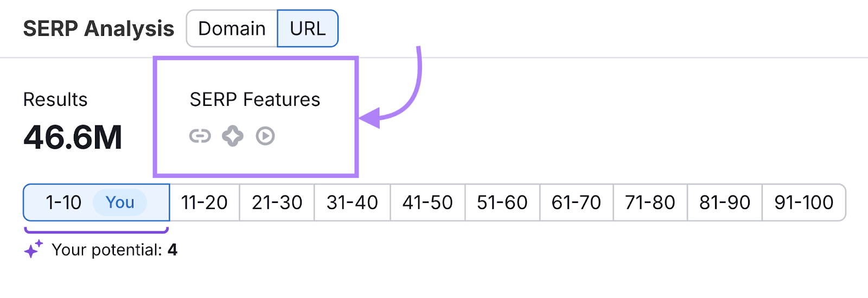Viewport: 868px width, 298px height.
Task: Select the 41-50 positions tab
Action: click(427, 202)
